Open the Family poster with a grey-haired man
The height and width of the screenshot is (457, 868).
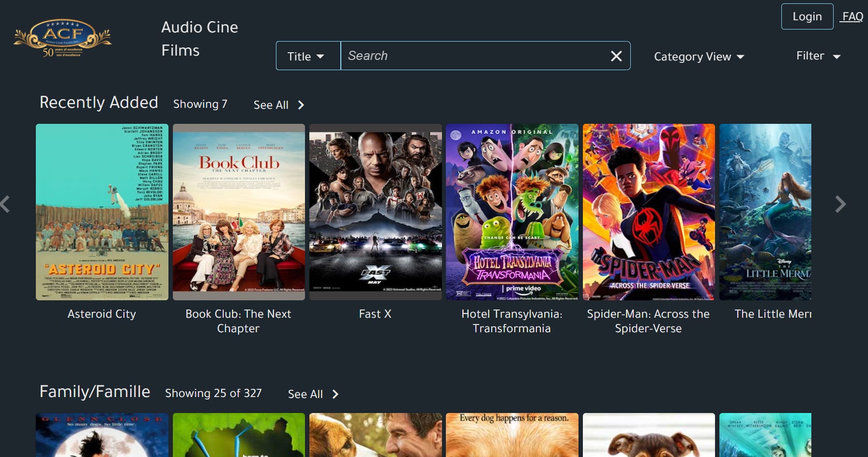coord(375,435)
